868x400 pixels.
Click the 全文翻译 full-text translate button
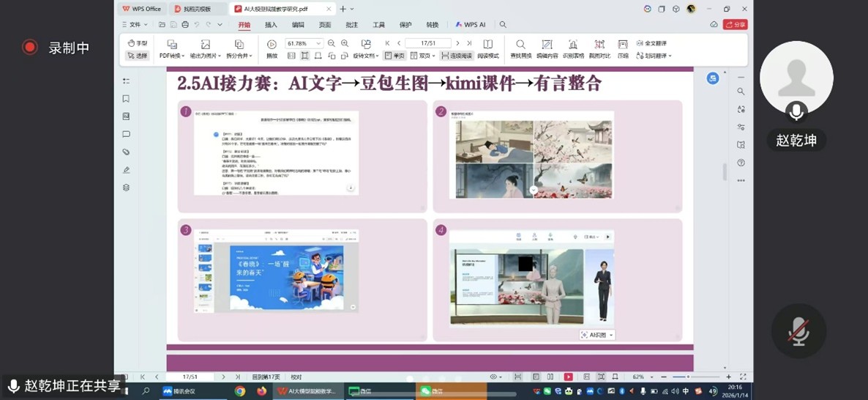[x=651, y=43]
